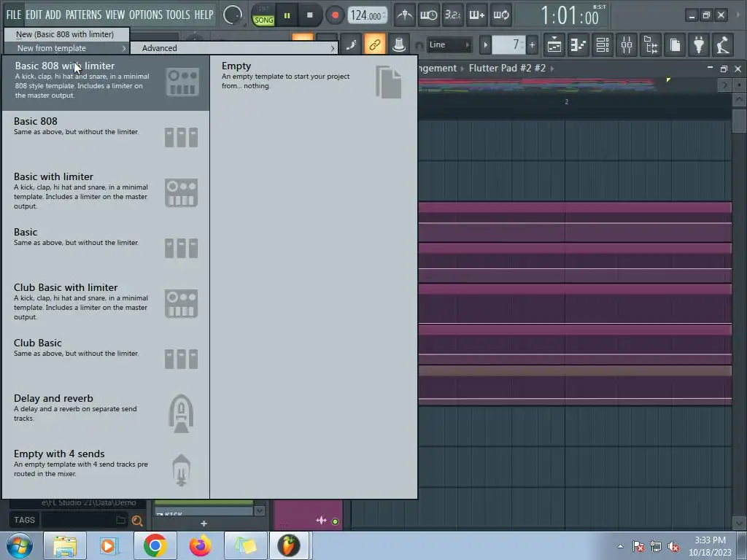The width and height of the screenshot is (747, 560).
Task: Open the ADD menu
Action: coord(53,15)
